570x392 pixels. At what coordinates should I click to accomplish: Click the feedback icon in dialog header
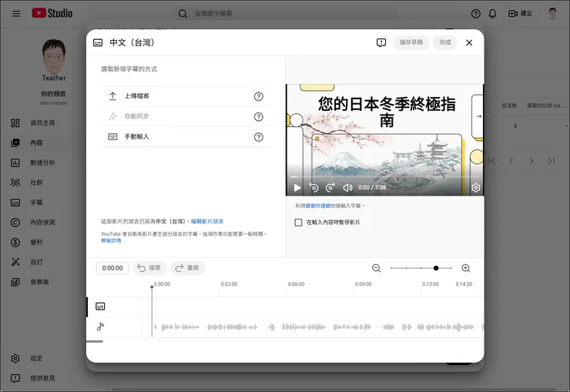(381, 43)
